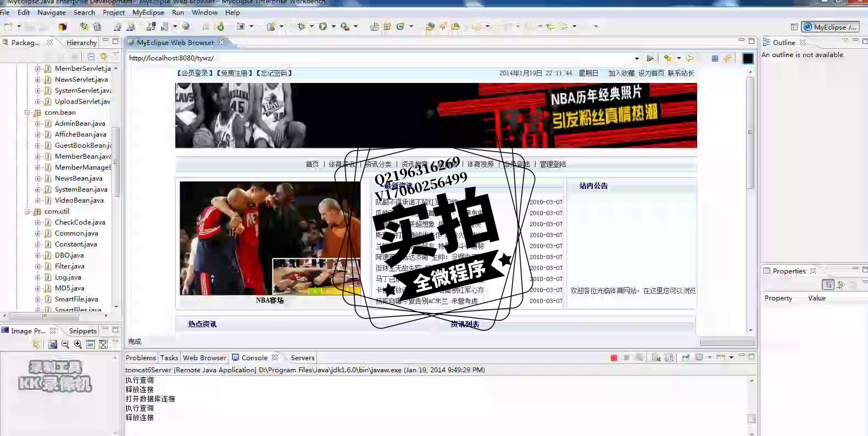Image resolution: width=868 pixels, height=436 pixels.
Task: Toggle Link with Editor in Package Explorer
Action: point(103,56)
